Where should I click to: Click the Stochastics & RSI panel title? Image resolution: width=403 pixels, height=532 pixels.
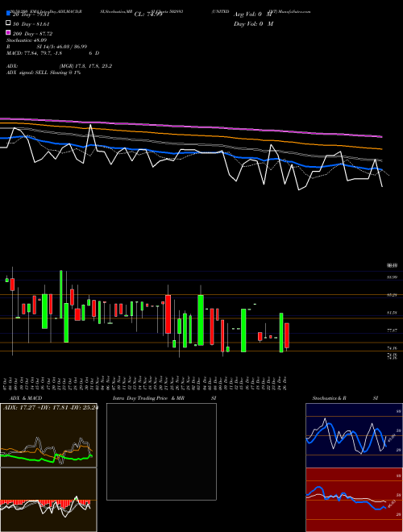click(x=345, y=398)
